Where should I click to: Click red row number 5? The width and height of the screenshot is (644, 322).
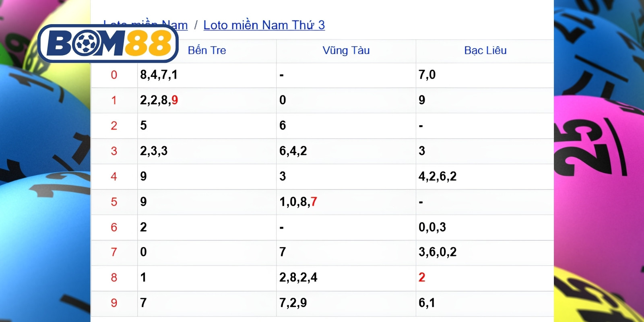pos(114,202)
